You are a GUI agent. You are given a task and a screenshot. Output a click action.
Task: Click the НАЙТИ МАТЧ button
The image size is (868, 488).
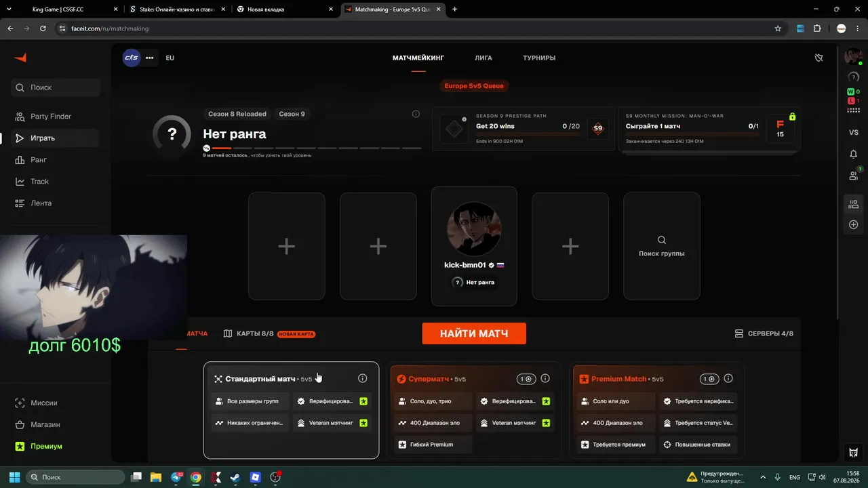tap(474, 333)
